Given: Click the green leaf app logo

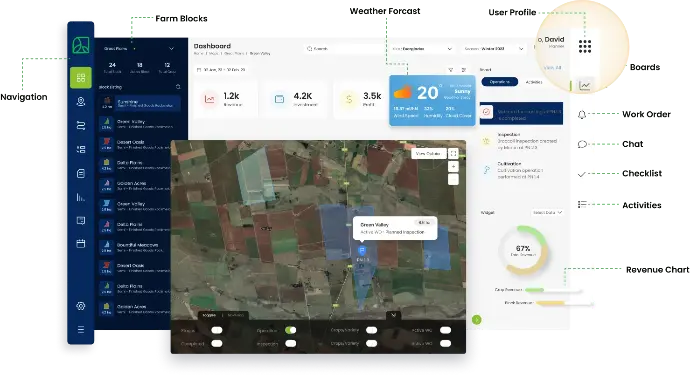Looking at the screenshot, I should (x=81, y=45).
